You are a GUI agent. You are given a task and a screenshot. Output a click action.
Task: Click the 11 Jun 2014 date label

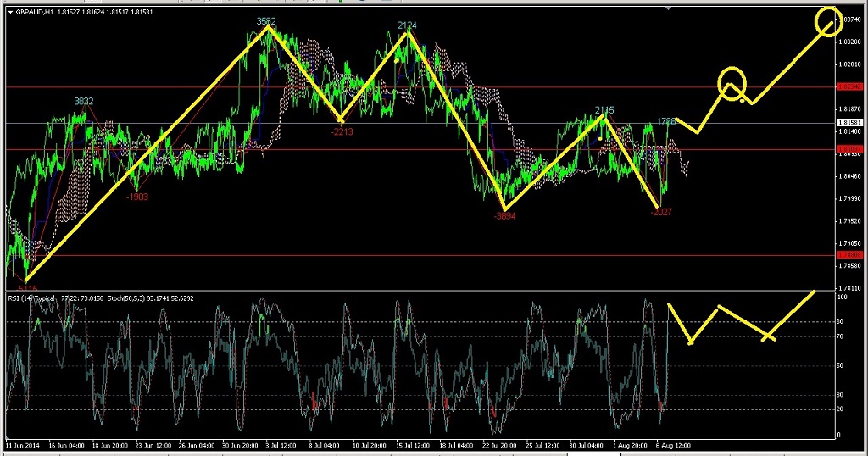point(23,444)
